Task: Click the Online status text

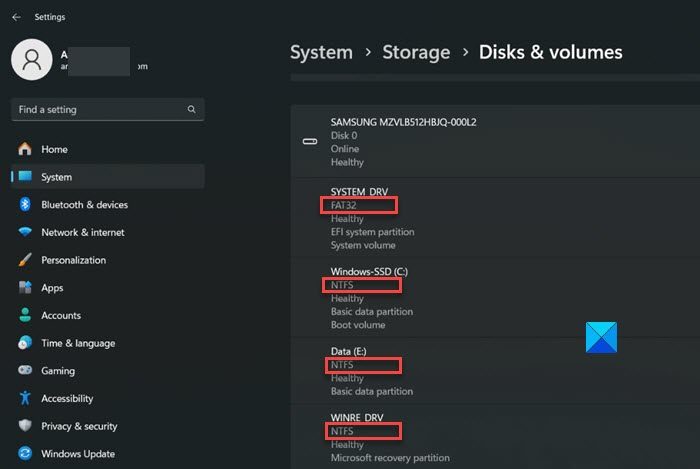Action: 345,149
